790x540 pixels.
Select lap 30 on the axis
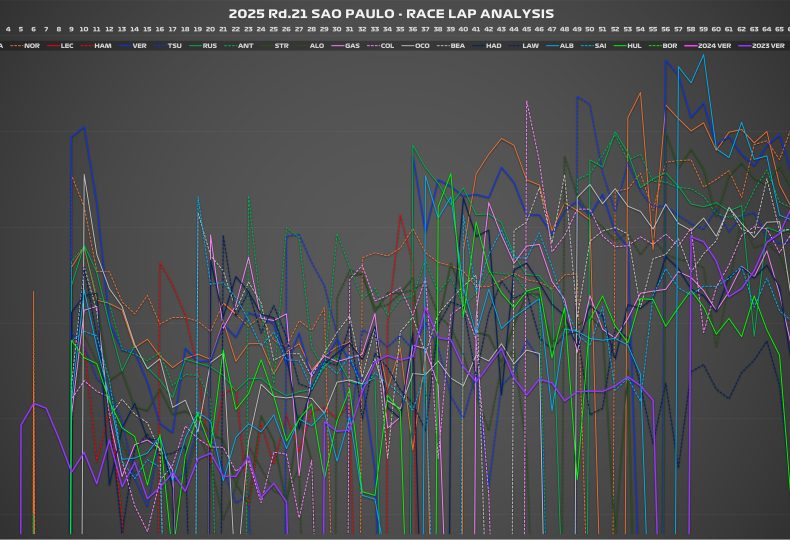336,30
